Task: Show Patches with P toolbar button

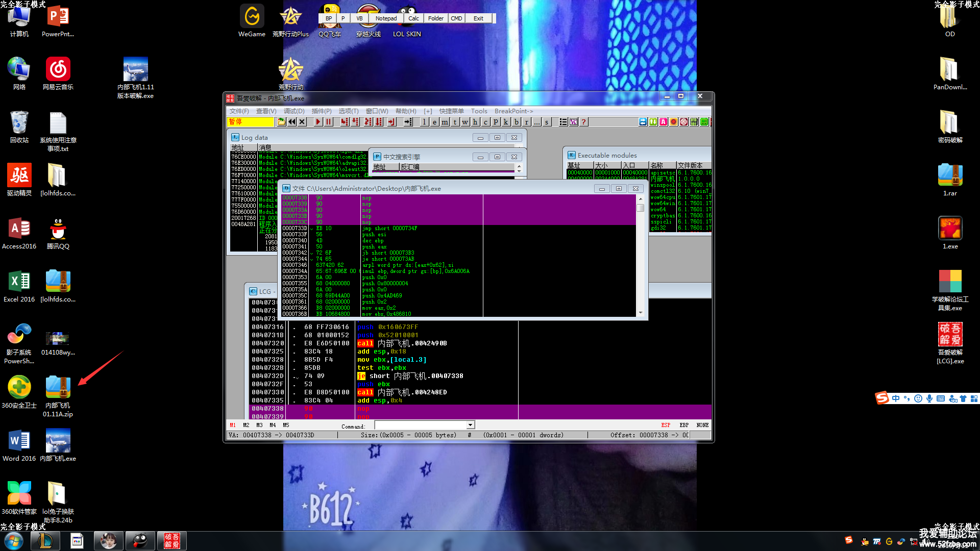Action: pyautogui.click(x=496, y=122)
